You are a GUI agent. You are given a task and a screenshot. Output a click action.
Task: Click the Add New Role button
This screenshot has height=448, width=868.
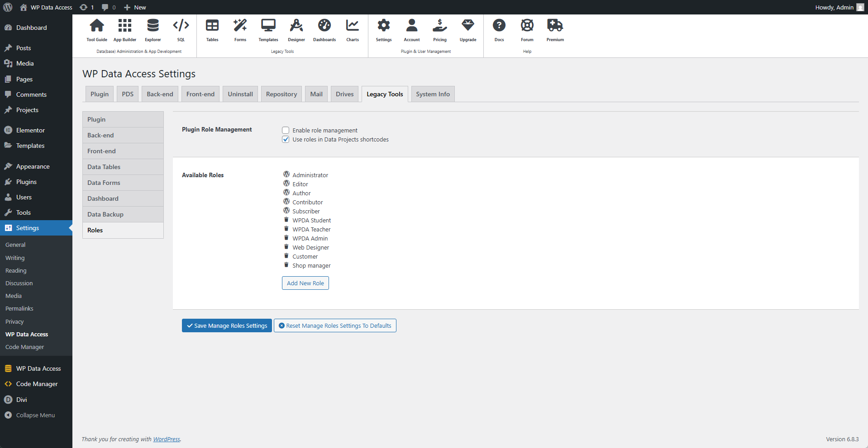pos(305,283)
